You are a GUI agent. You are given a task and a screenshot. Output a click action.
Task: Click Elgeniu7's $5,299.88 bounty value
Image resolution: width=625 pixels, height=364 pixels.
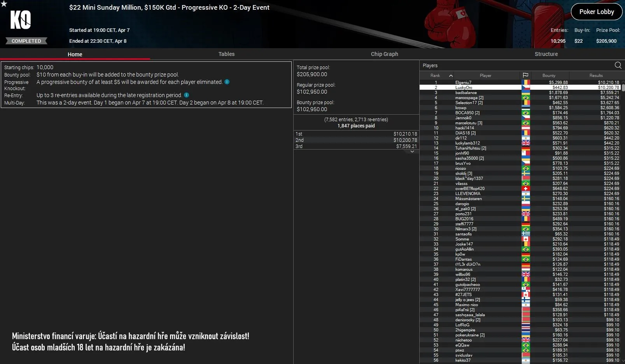point(558,82)
